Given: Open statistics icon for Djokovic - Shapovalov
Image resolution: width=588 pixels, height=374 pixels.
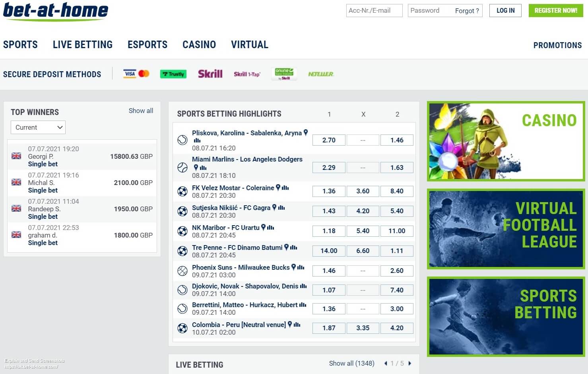Looking at the screenshot, I should (303, 286).
